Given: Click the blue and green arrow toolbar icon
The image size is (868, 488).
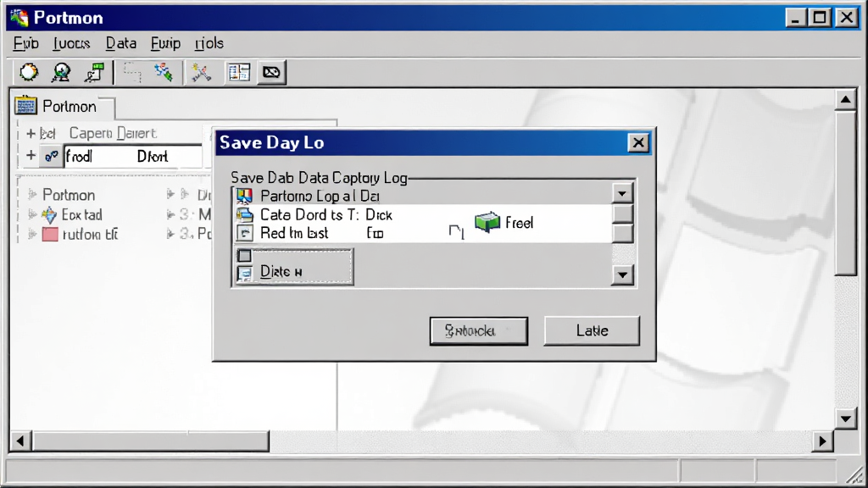Looking at the screenshot, I should click(x=164, y=72).
